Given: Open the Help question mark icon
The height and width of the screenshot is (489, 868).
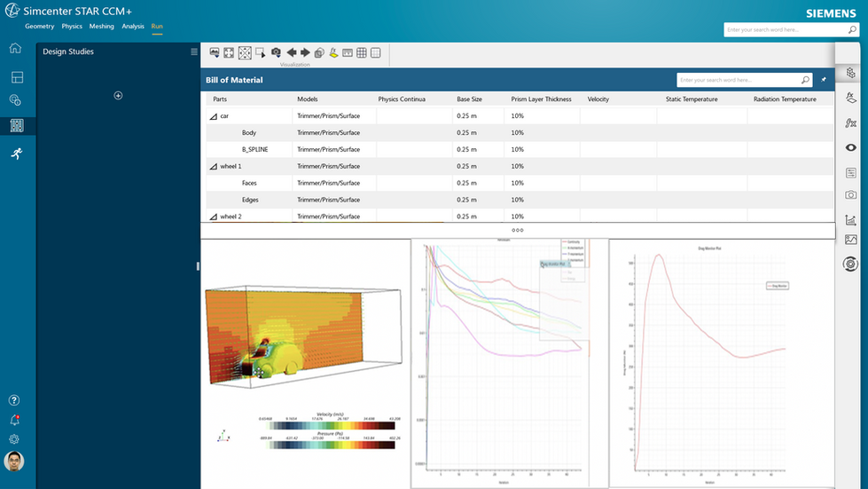Looking at the screenshot, I should click(14, 400).
